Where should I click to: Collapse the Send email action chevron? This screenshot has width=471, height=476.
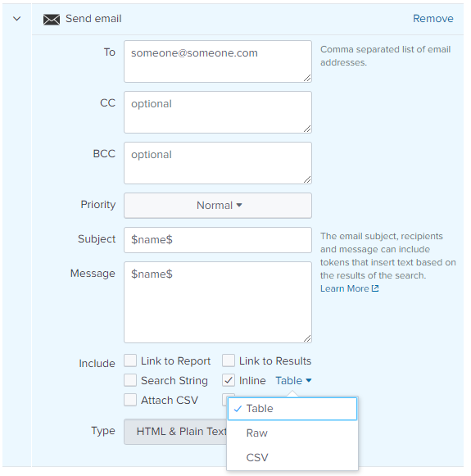(x=17, y=19)
